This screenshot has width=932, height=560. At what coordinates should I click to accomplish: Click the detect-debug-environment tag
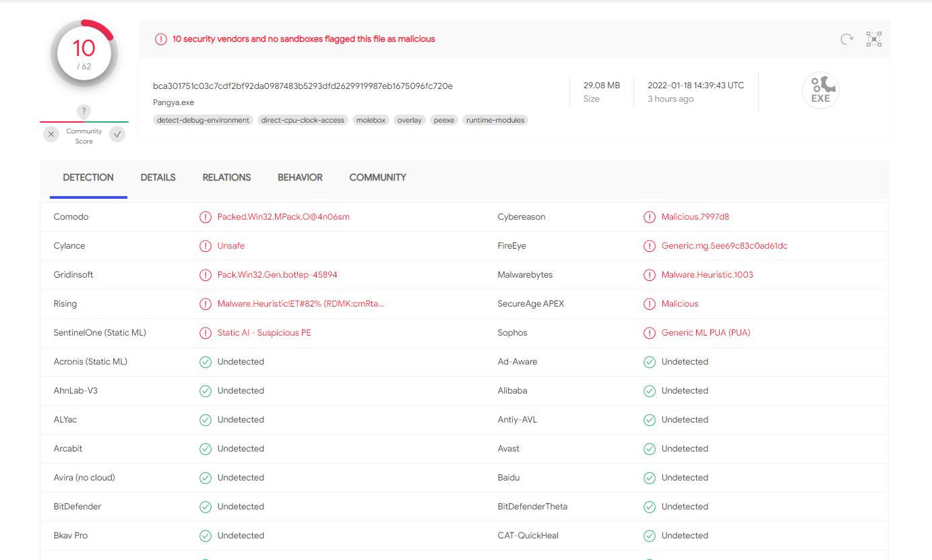pos(204,121)
